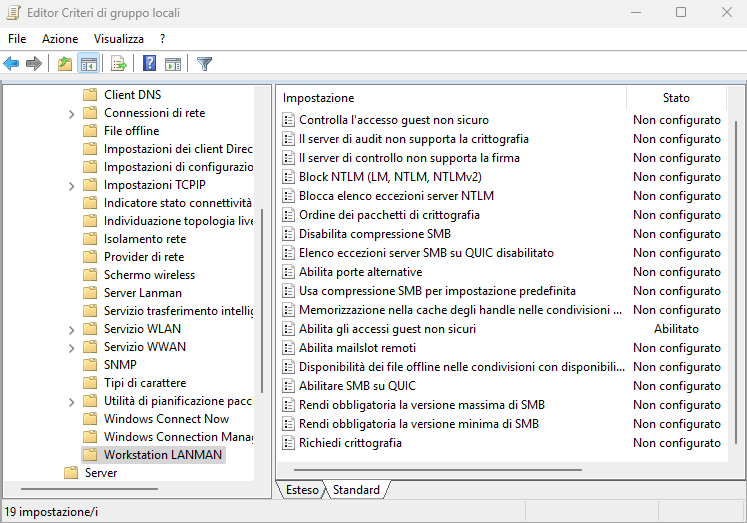Viewport: 747px width, 523px height.
Task: Click policy icon beside Block NTLM setting
Action: tap(288, 177)
